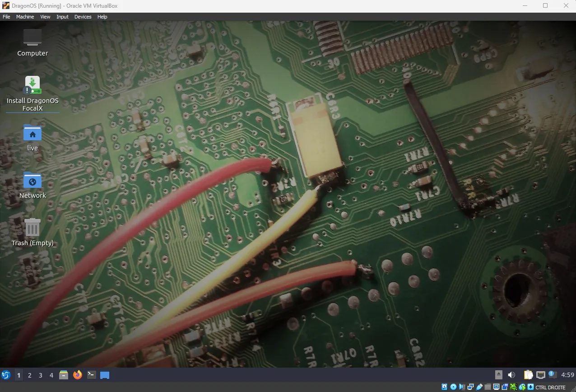Click the wired network tray icon
The image size is (576, 392).
540,375
